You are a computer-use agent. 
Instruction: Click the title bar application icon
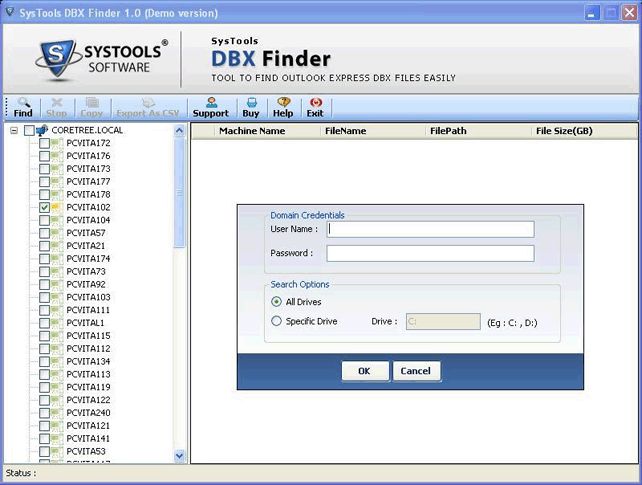10,12
